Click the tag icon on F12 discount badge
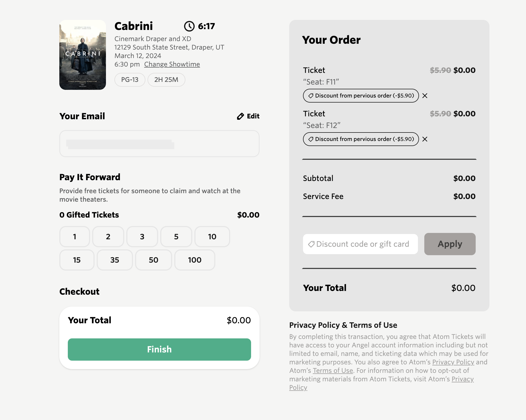 click(x=311, y=139)
